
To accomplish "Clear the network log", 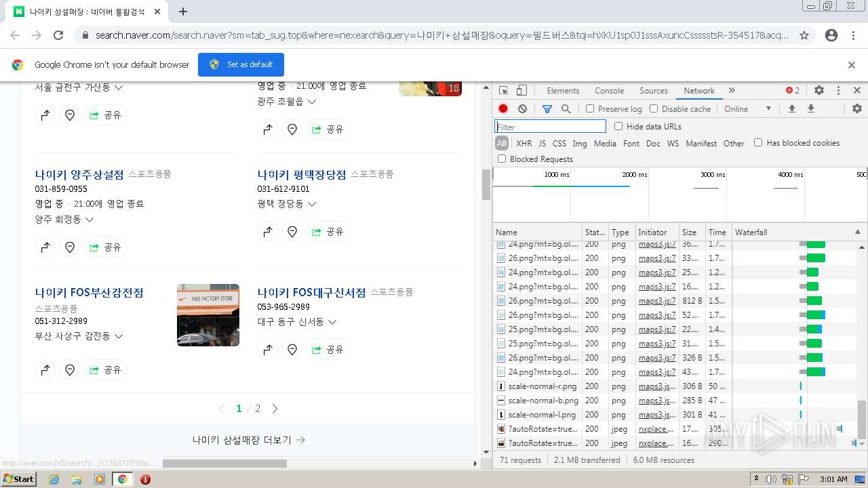I will [x=522, y=108].
